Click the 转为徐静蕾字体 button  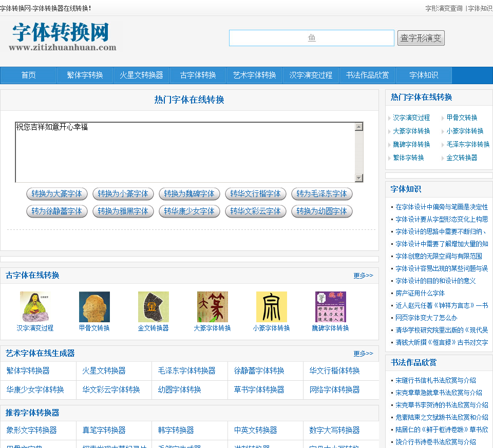(x=56, y=211)
